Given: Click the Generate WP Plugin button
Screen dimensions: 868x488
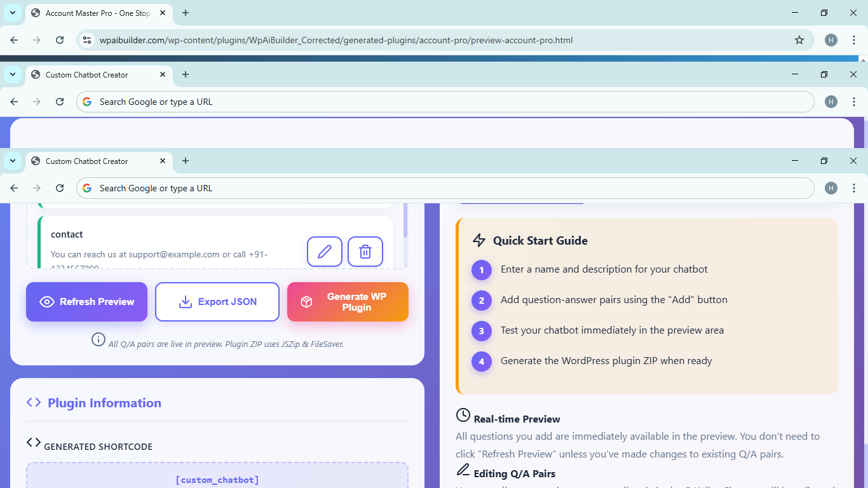Looking at the screenshot, I should (x=348, y=301).
